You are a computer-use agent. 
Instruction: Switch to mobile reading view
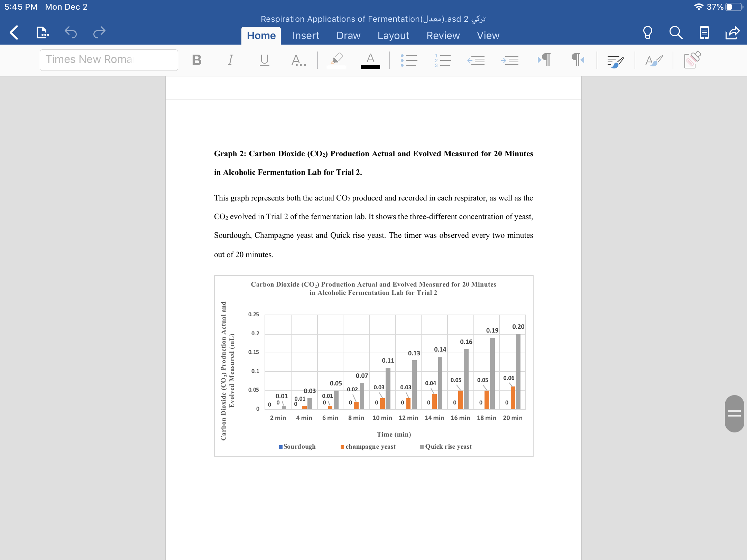[704, 32]
